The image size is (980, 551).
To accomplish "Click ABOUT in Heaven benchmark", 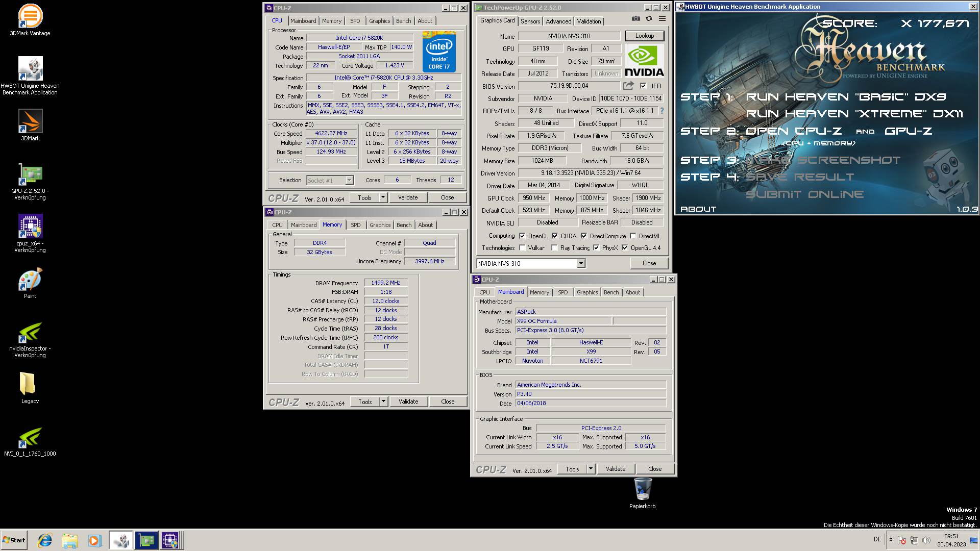I will tap(698, 209).
